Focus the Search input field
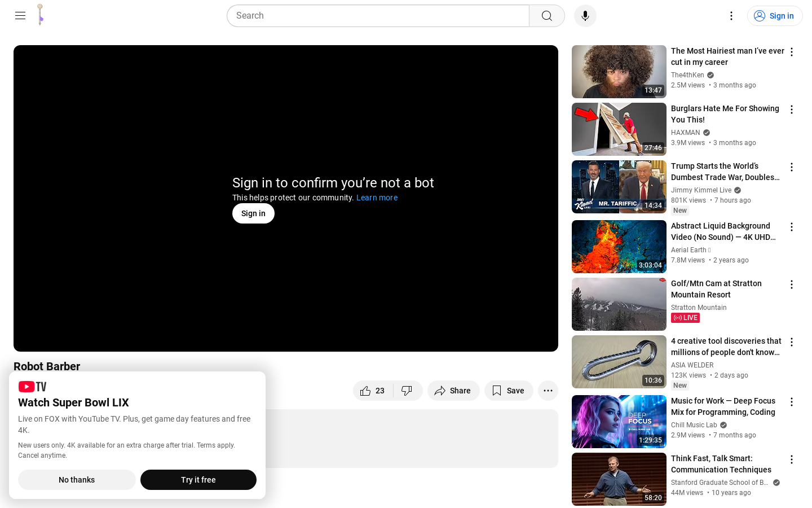The image size is (812, 508). [x=378, y=16]
